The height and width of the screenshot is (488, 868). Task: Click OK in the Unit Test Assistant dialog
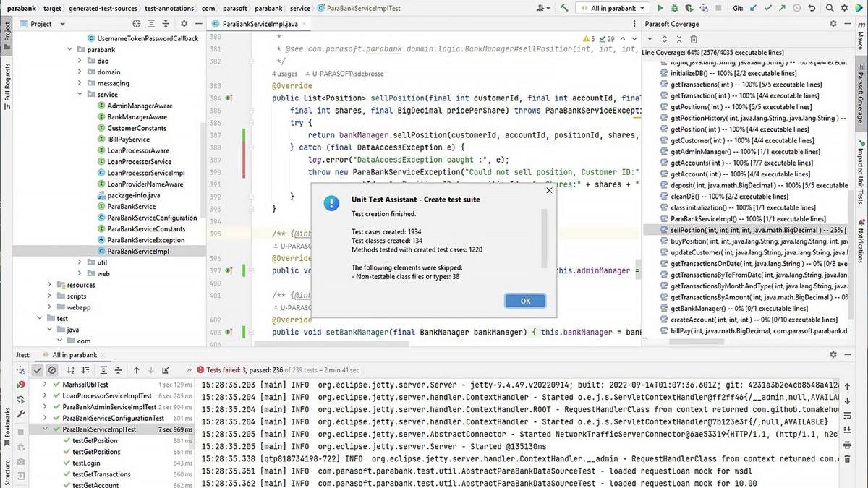coord(526,301)
